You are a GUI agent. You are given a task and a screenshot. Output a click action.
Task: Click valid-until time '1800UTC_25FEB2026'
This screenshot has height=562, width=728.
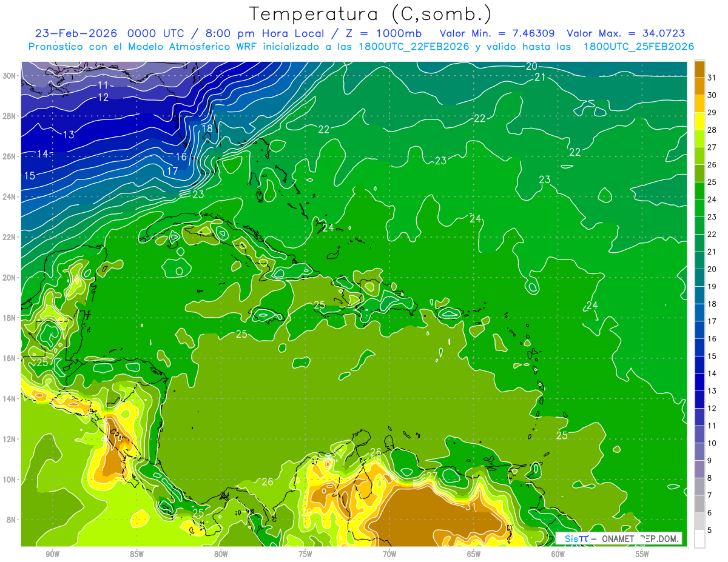[x=638, y=47]
